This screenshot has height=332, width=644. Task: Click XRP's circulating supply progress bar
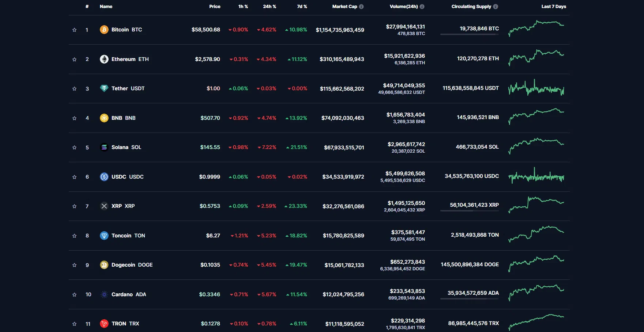(470, 211)
